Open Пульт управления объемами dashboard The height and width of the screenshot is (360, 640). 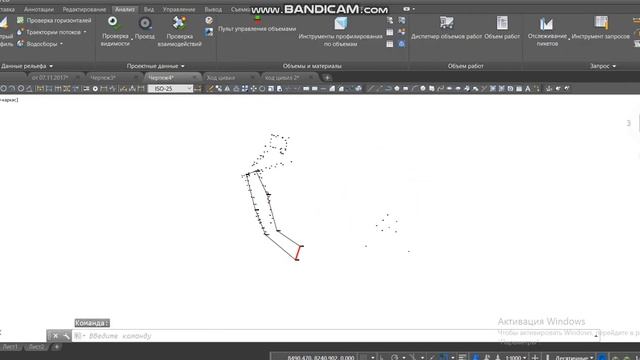coord(257,25)
